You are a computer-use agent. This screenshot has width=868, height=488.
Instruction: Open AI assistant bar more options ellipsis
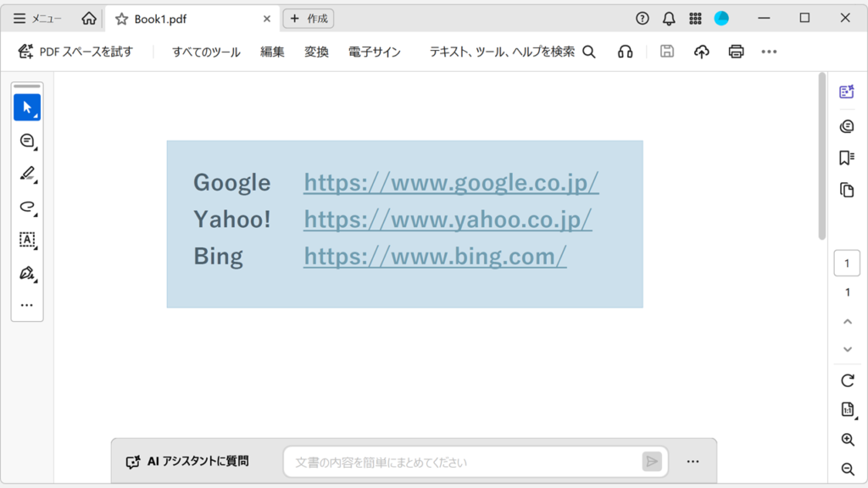(693, 462)
